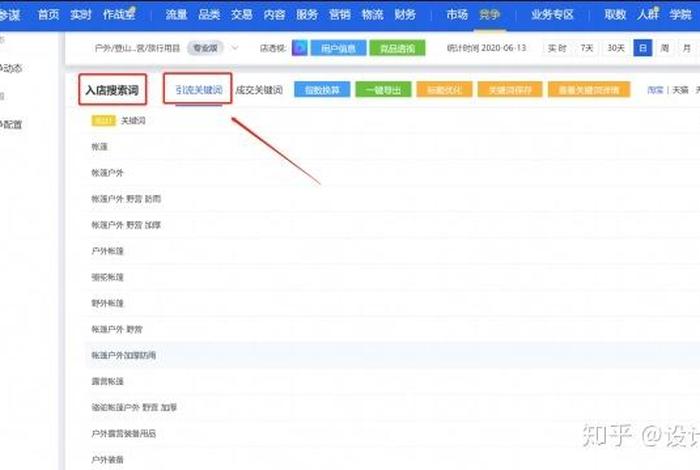
Task: Switch granularity to 周
Action: pos(665,48)
